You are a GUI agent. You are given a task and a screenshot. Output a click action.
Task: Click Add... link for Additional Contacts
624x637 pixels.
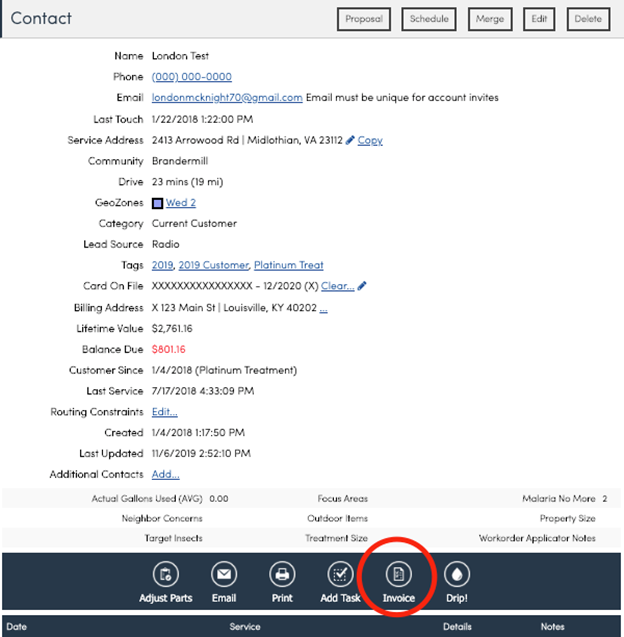(x=165, y=475)
